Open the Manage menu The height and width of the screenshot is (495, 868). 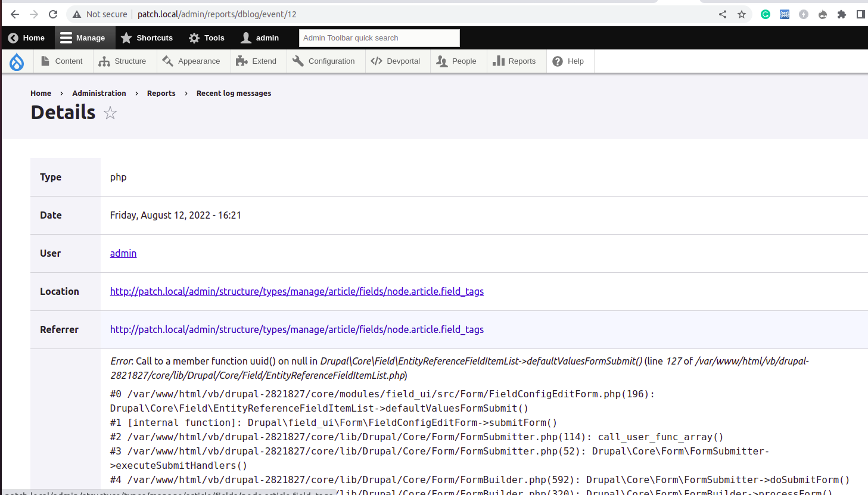coord(85,38)
